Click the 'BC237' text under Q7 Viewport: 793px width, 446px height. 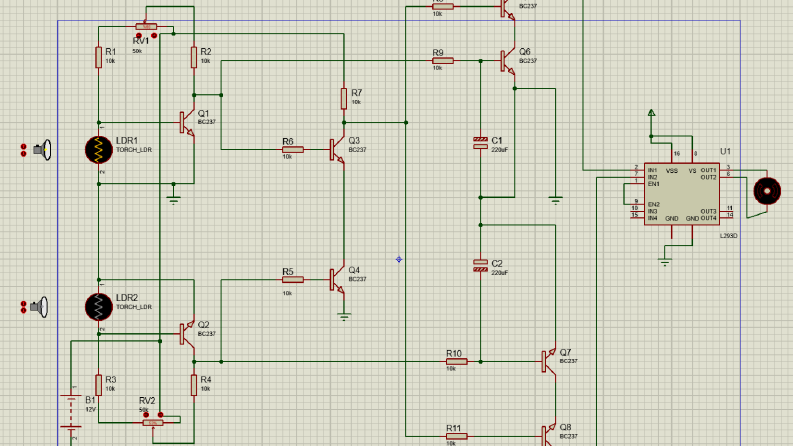tap(568, 361)
